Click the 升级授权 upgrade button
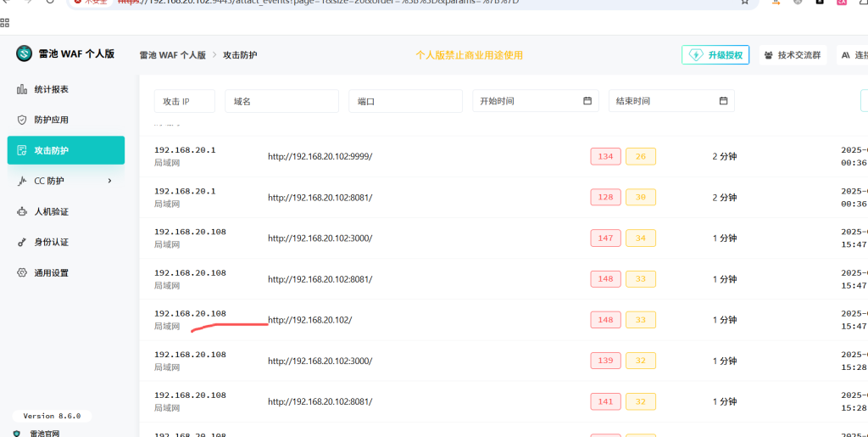Viewport: 868px width, 437px height. (x=715, y=55)
